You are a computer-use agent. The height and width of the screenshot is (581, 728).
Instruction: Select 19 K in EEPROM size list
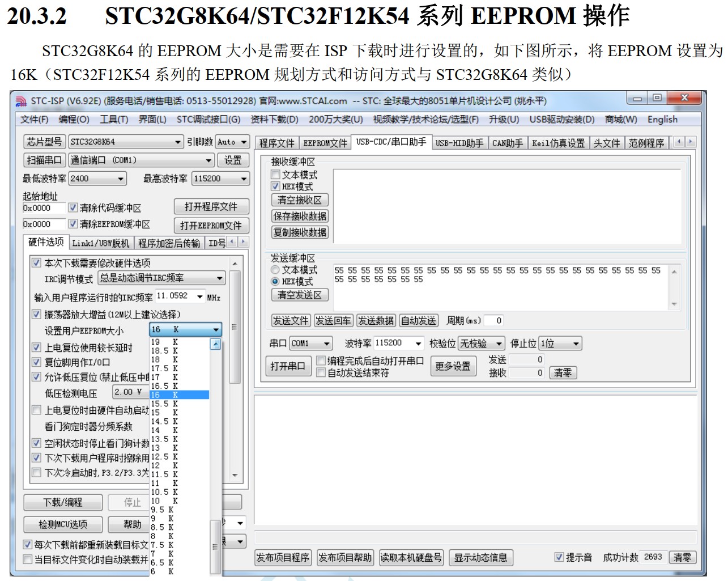point(180,342)
